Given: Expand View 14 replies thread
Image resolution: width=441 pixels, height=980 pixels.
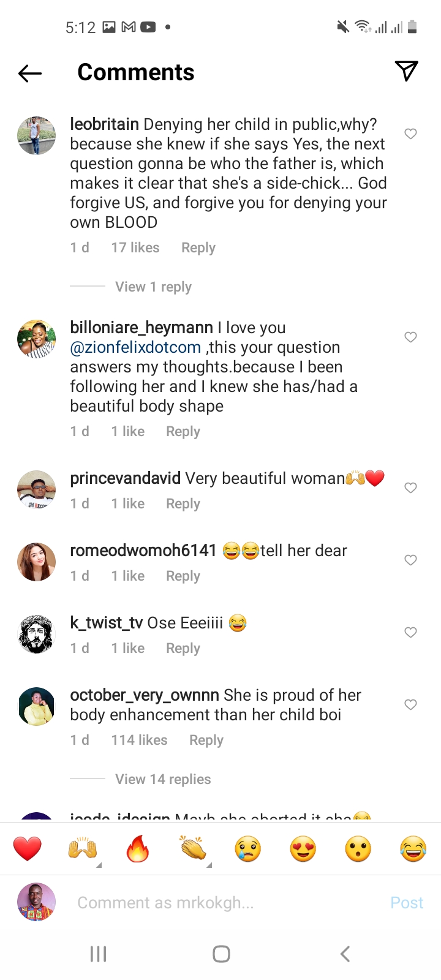Looking at the screenshot, I should tap(163, 779).
